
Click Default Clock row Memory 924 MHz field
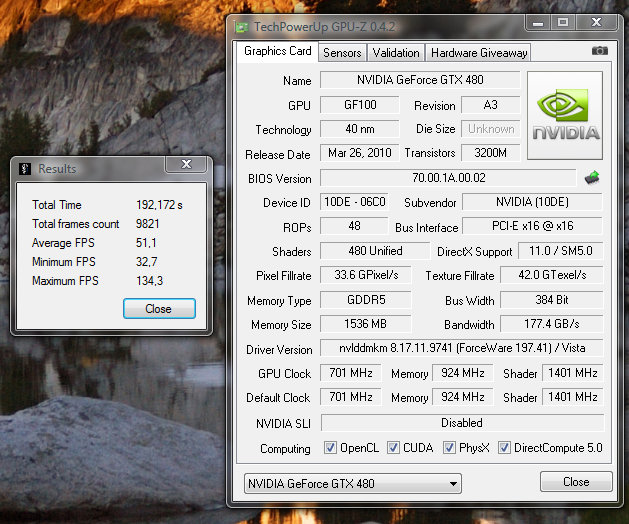coord(463,397)
